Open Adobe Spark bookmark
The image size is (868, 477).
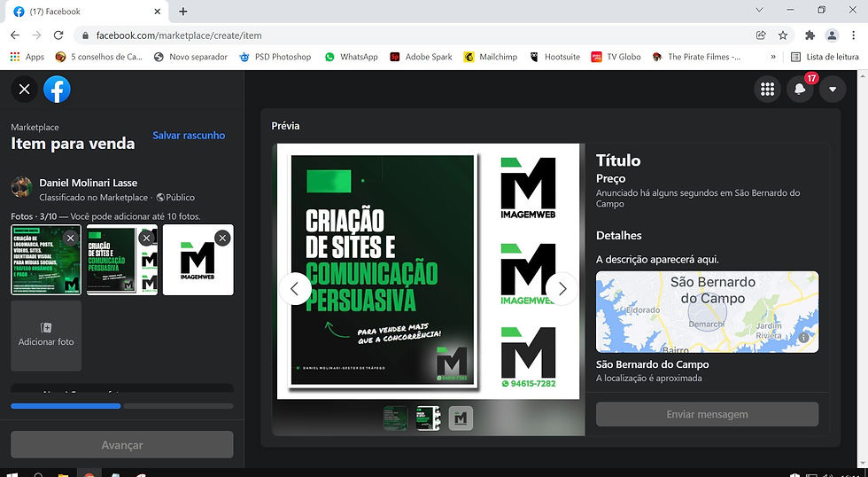click(x=422, y=57)
